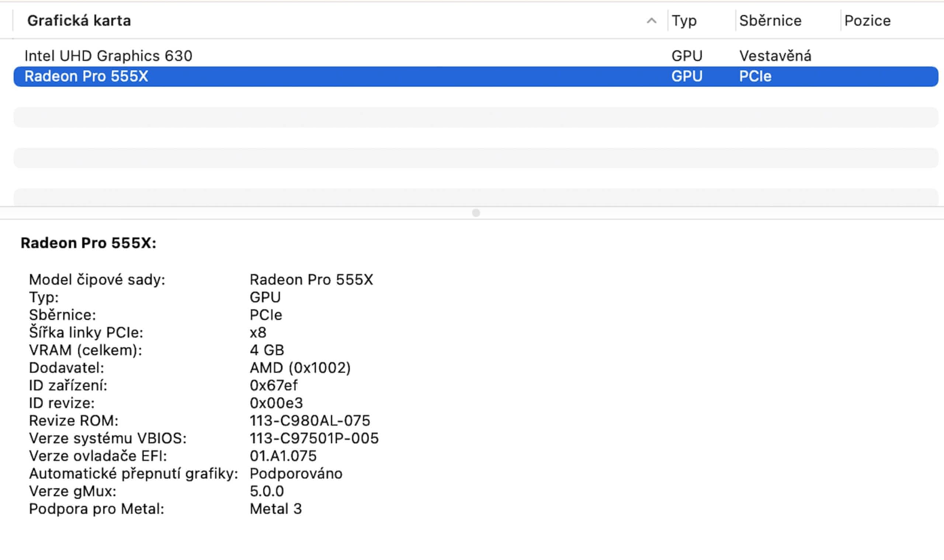
Task: Select the Radeon Pro 555X row
Action: point(86,77)
